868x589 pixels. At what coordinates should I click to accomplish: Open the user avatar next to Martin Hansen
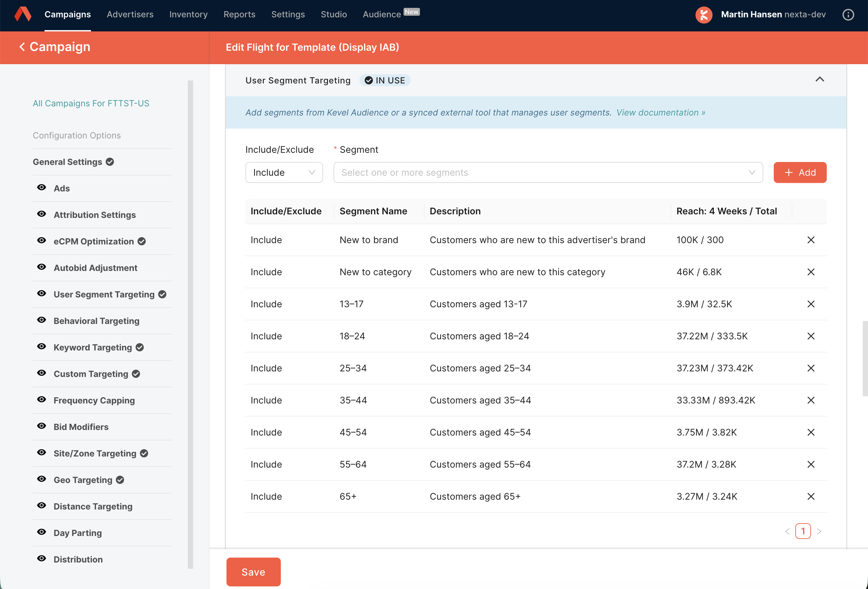pos(704,15)
